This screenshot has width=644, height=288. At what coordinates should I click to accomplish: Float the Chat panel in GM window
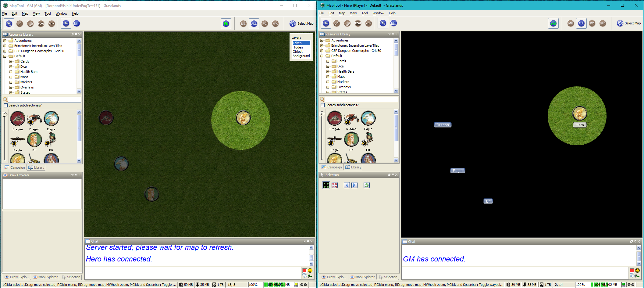(x=304, y=241)
